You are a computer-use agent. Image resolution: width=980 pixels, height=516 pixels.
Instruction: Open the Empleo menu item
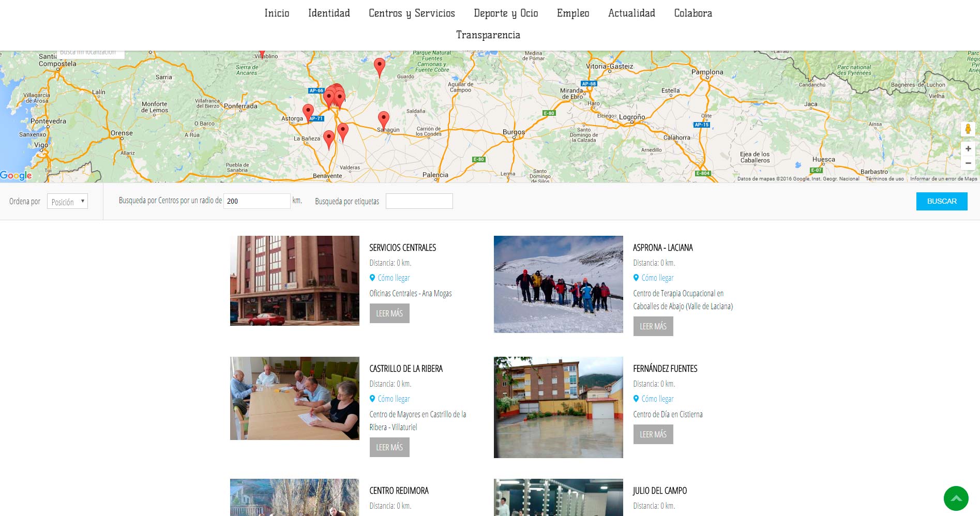coord(573,13)
